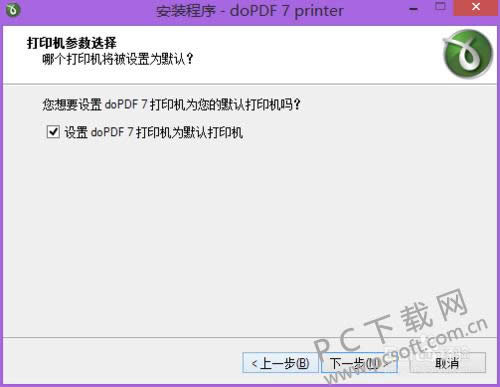Click the 哪个打印机将被设置为默认？ subtitle

coord(118,59)
